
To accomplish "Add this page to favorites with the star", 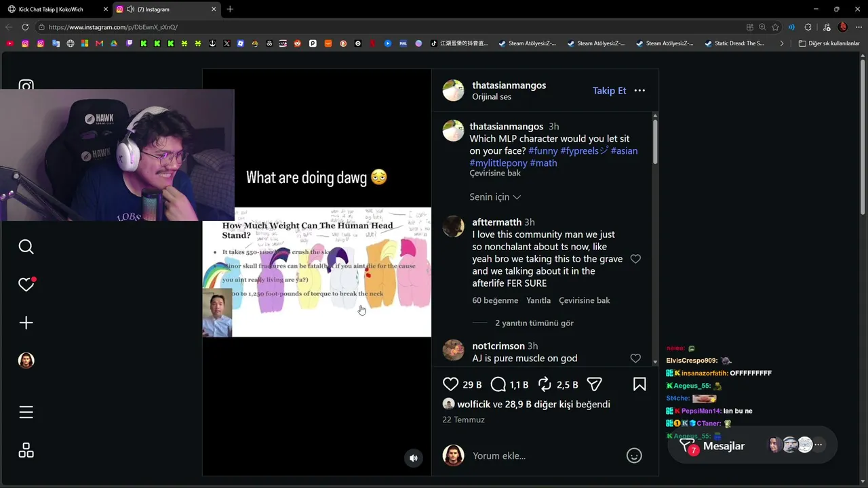I will coord(775,27).
